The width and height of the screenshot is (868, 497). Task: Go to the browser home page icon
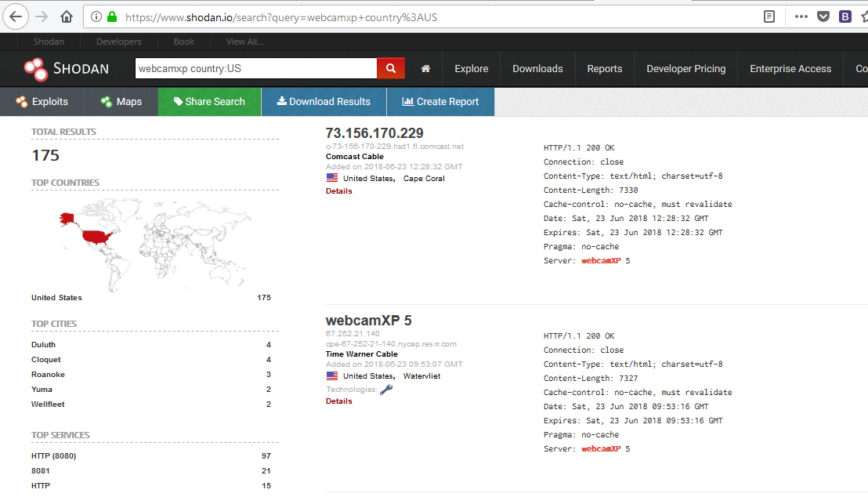[67, 16]
